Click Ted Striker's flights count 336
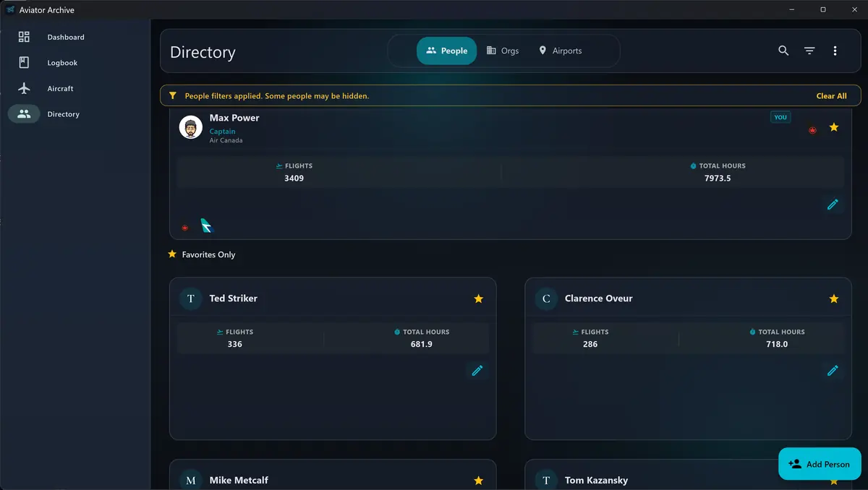 coord(234,344)
